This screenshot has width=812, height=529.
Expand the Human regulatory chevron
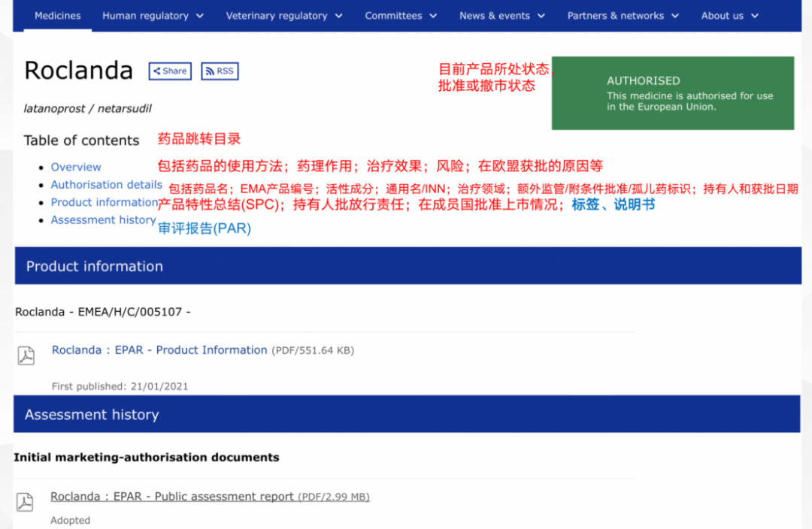tap(200, 16)
